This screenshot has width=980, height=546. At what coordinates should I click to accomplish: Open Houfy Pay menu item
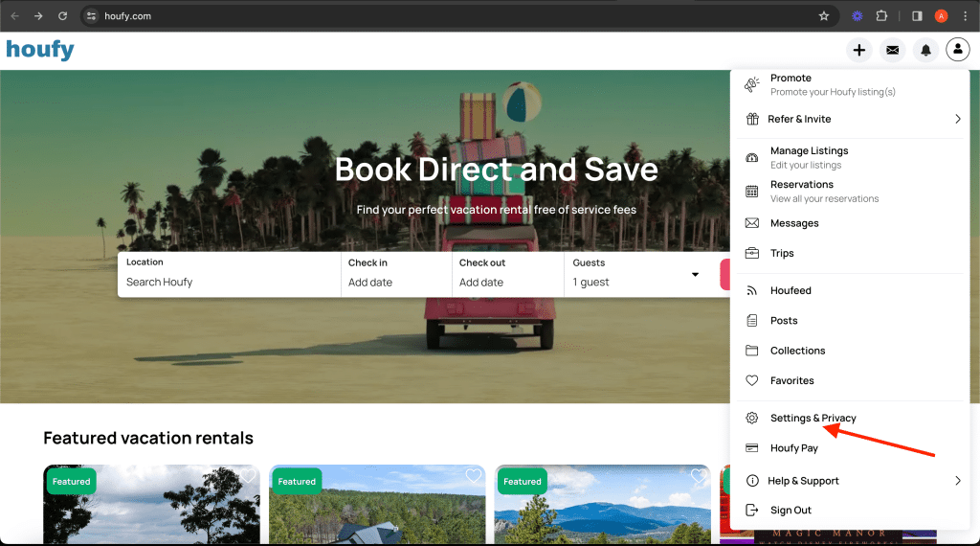point(850,447)
